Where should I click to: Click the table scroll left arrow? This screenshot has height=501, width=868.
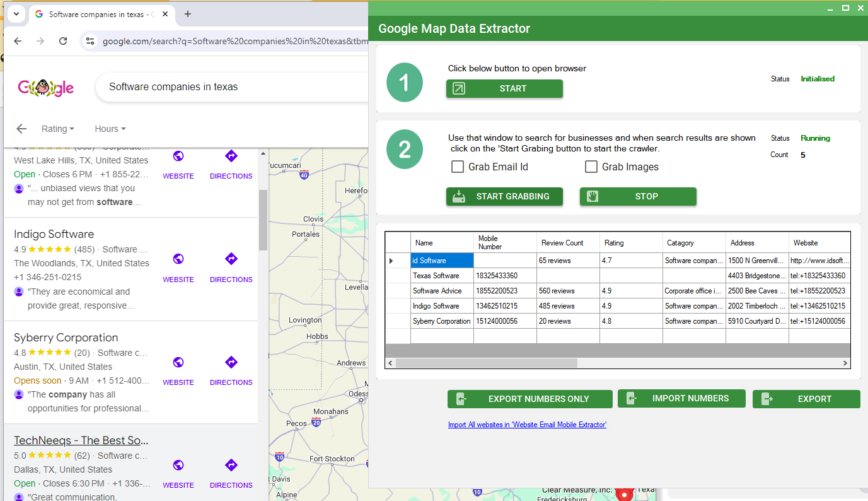coord(390,363)
